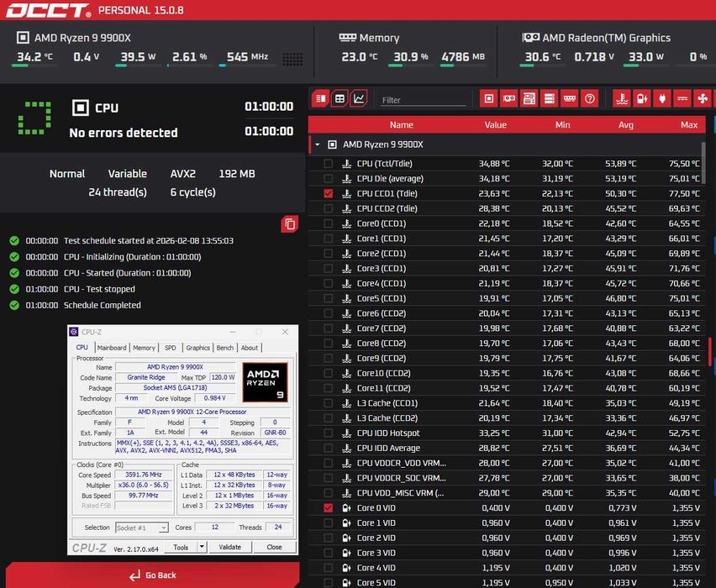
Task: Enable the L3 Cache (CCD1) checkbox
Action: tap(328, 403)
